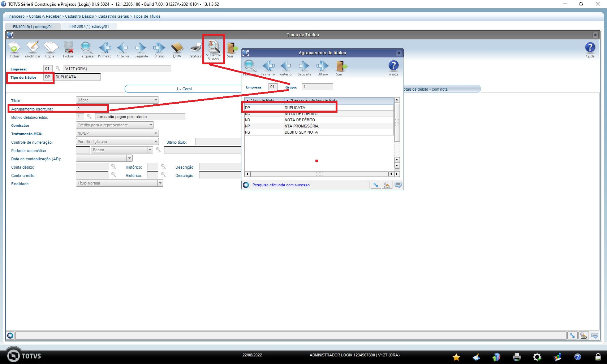The height and width of the screenshot is (364, 607).
Task: Click the printer icon in bottom bar
Action: click(x=517, y=357)
